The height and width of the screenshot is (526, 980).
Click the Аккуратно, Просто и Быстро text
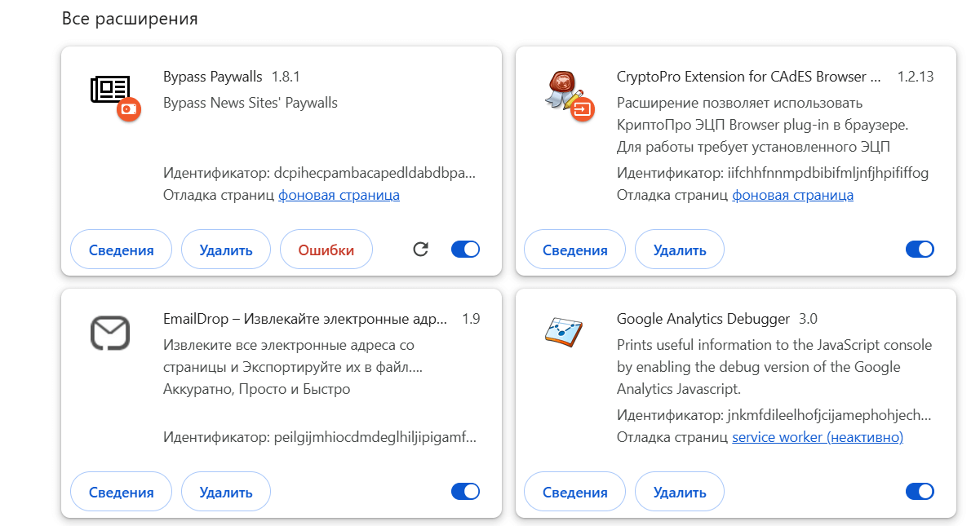257,389
